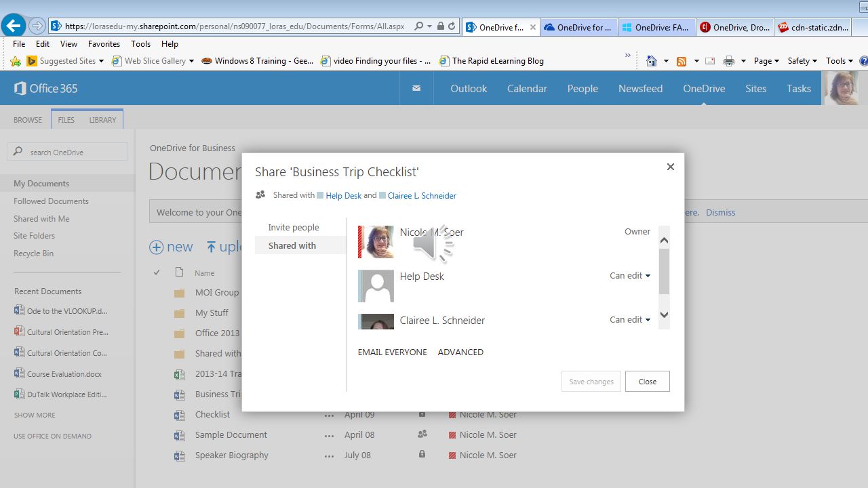Click the browser Back arrow button
The width and height of the screenshot is (868, 488).
pyautogui.click(x=13, y=26)
